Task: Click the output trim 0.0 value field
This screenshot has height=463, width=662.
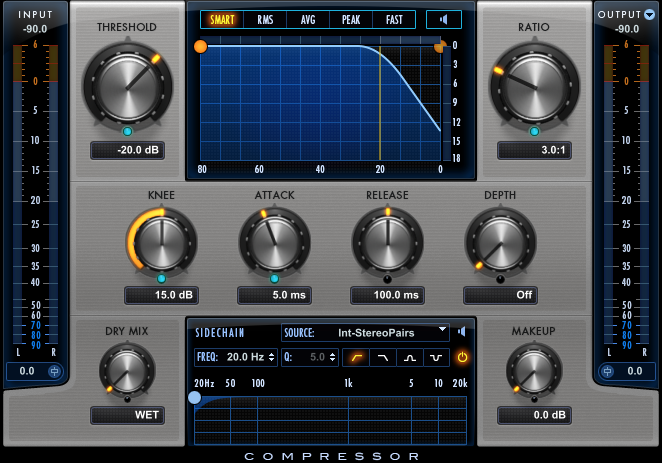Action: click(x=635, y=371)
